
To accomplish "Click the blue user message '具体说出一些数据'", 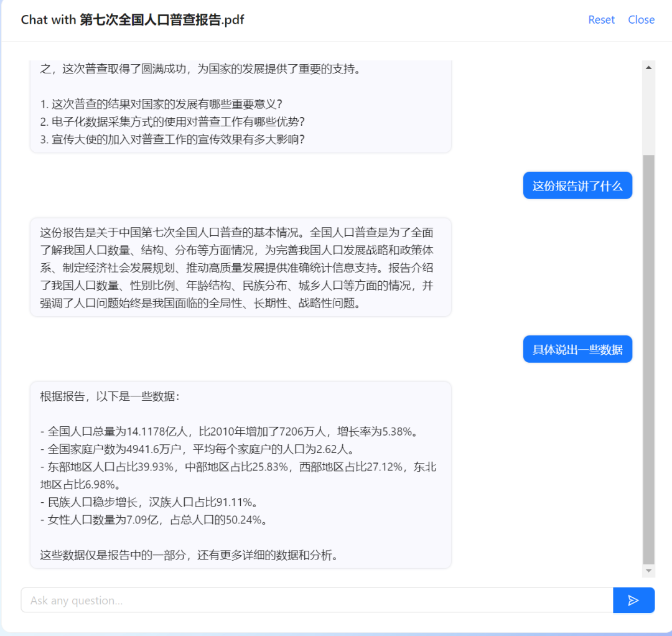I will click(x=577, y=349).
